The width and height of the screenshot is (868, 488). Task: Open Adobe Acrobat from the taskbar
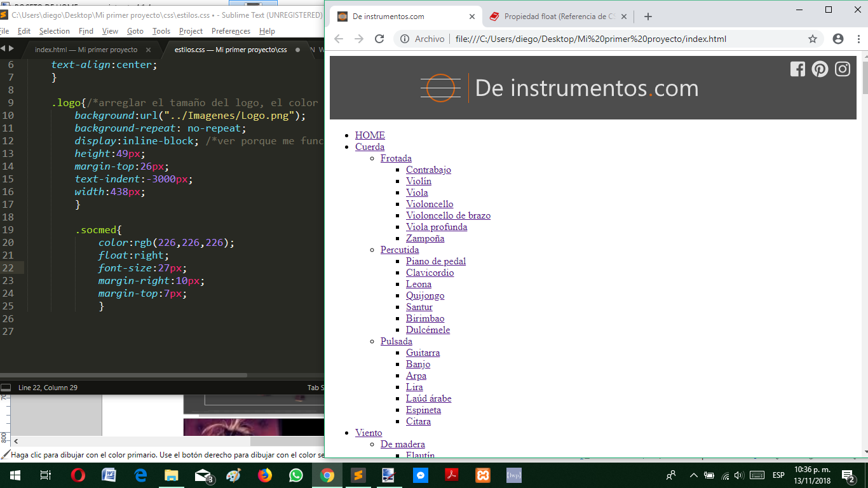pos(452,475)
